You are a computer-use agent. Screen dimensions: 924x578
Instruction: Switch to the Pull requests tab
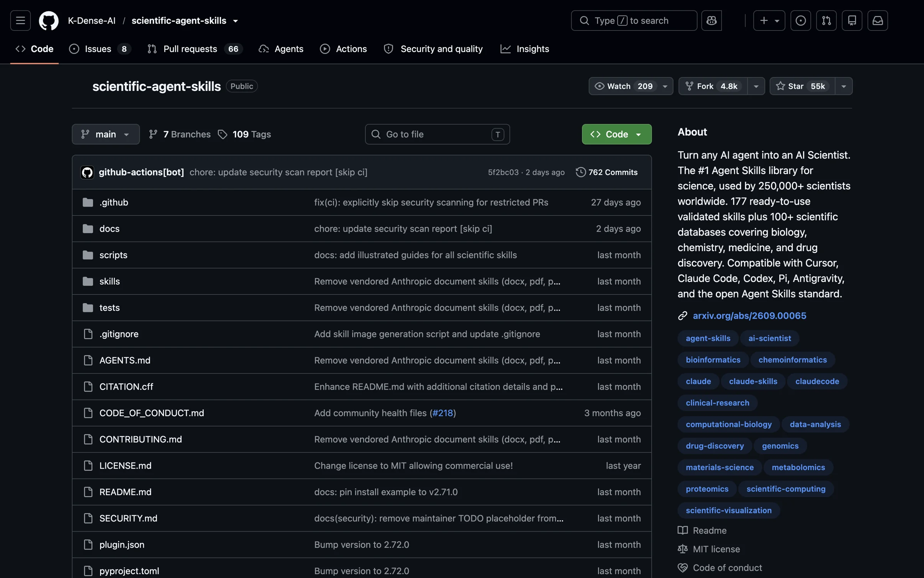pyautogui.click(x=194, y=49)
